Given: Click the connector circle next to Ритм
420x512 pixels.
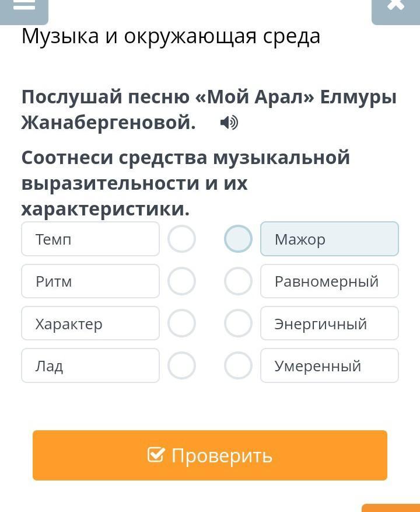Looking at the screenshot, I should point(181,281).
